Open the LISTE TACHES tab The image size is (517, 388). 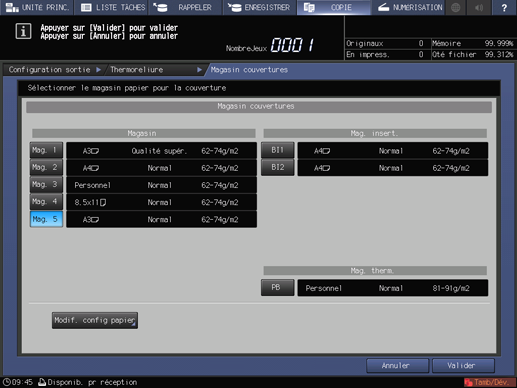[111, 7]
